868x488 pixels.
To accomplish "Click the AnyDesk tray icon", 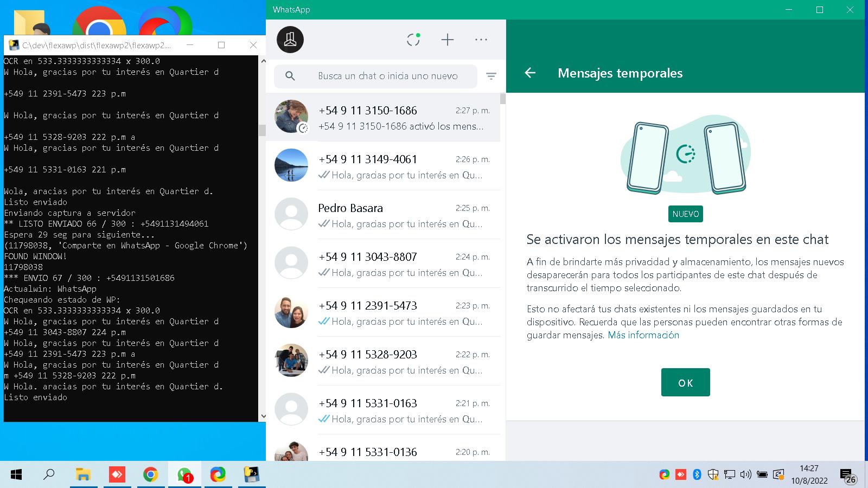I will pos(681,475).
